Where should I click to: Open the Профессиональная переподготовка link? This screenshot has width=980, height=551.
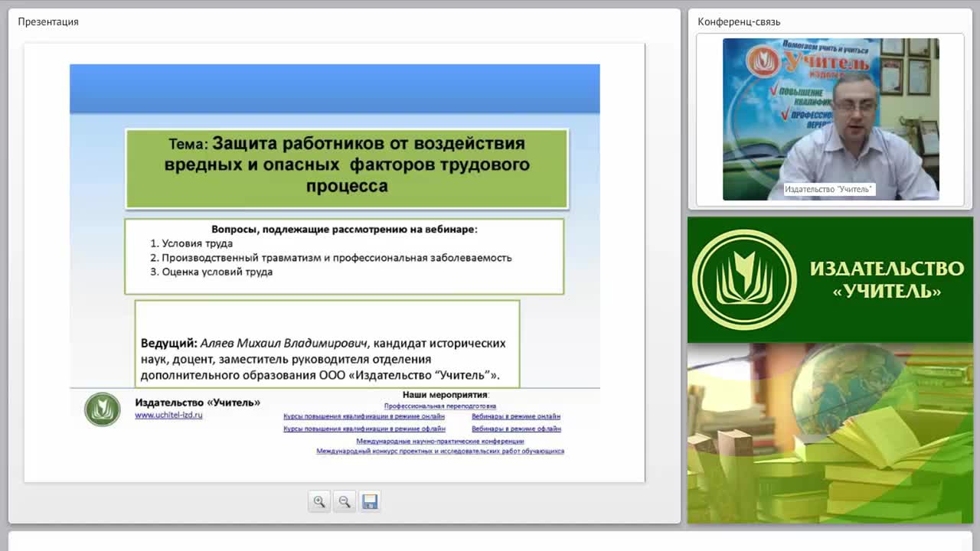[x=440, y=406]
